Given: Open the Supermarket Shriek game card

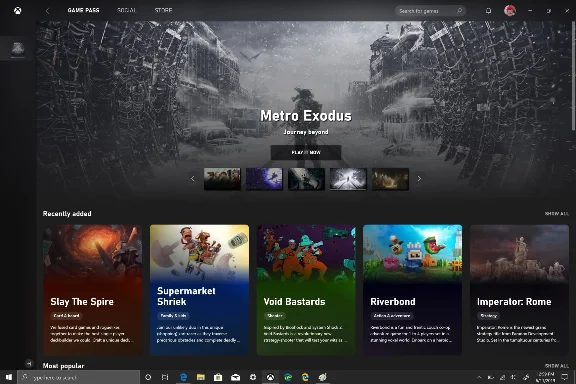Looking at the screenshot, I should (x=199, y=290).
